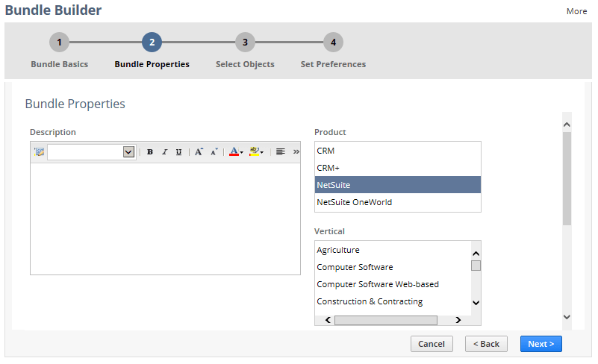The image size is (598, 364).
Task: Select Computer Software in the Vertical list
Action: point(393,267)
